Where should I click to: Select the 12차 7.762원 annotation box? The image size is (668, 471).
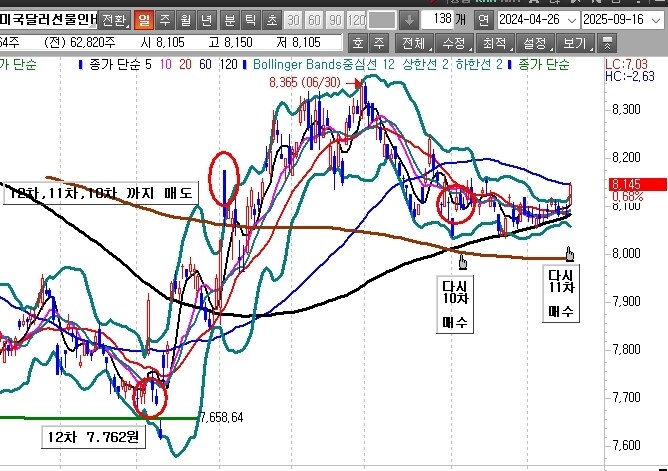(93, 437)
